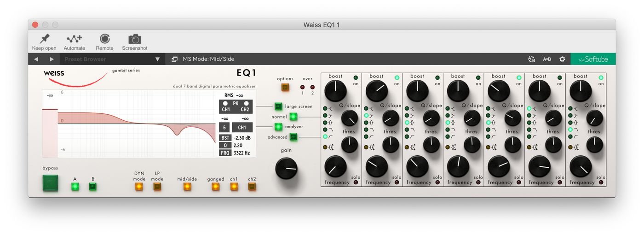Go to previous preset with left arrow
This screenshot has width=644, height=235.
[36, 59]
